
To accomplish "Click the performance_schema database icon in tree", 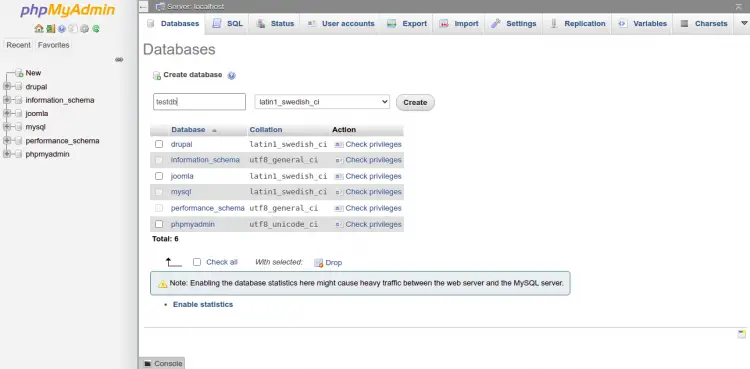I will click(19, 141).
